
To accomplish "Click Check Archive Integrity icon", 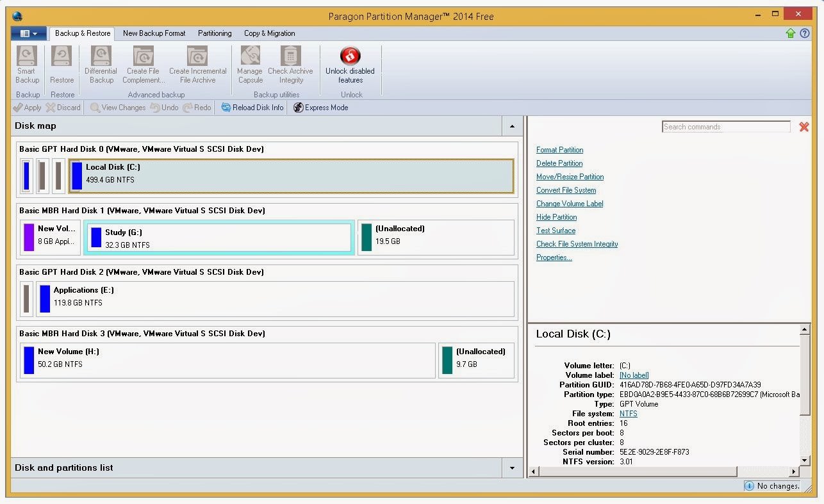I will pos(290,56).
